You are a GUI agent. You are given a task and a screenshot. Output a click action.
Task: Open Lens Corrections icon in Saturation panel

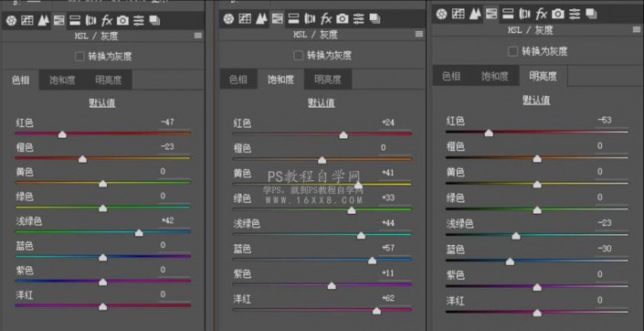point(310,18)
